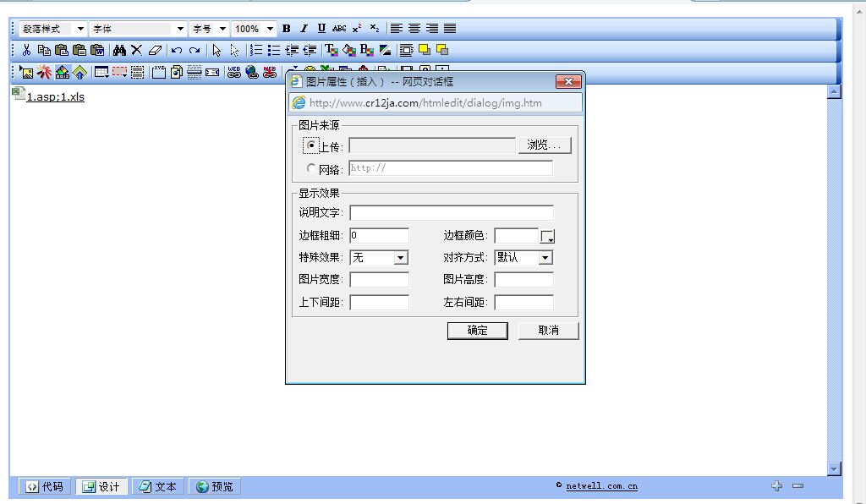Click the Redo arrow icon

click(195, 50)
